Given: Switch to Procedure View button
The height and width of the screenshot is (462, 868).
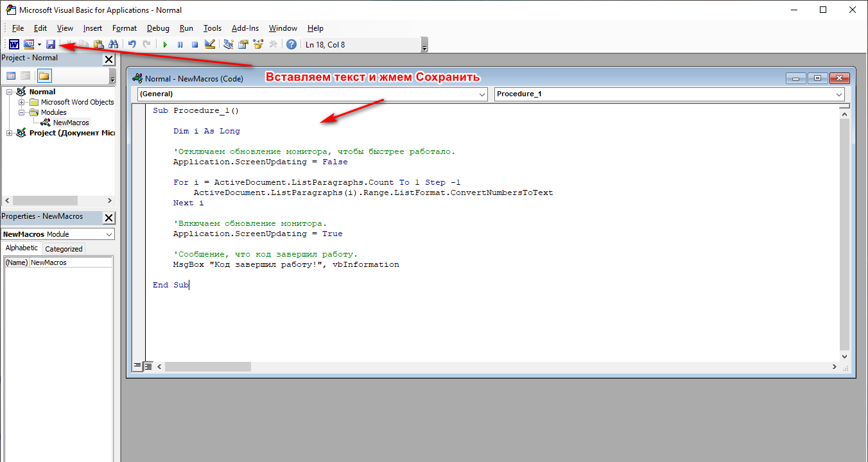Looking at the screenshot, I should tap(137, 366).
